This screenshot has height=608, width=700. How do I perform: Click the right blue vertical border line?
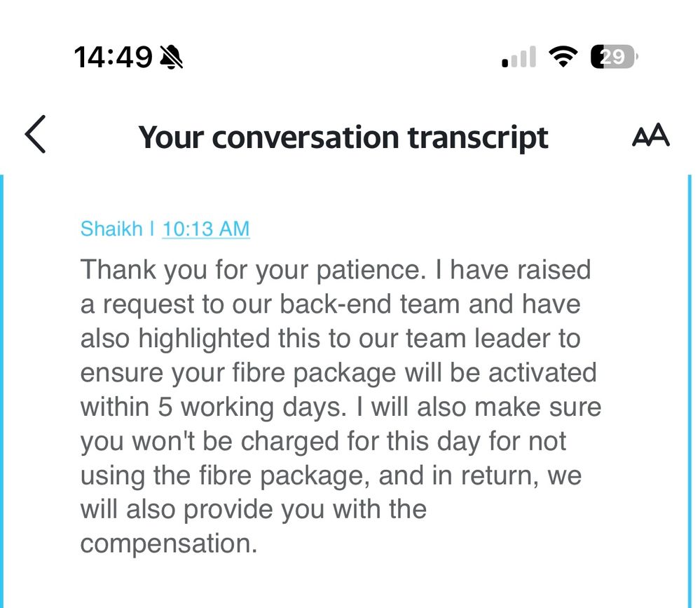click(x=690, y=386)
